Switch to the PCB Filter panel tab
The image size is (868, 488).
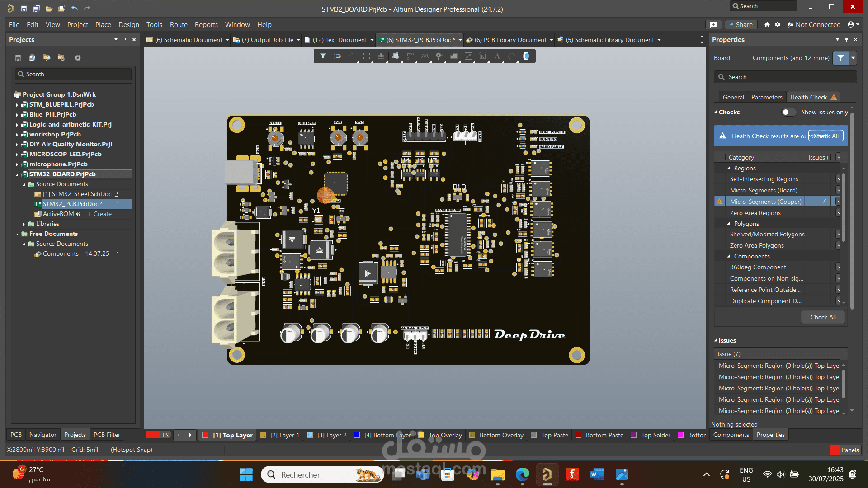pos(107,435)
